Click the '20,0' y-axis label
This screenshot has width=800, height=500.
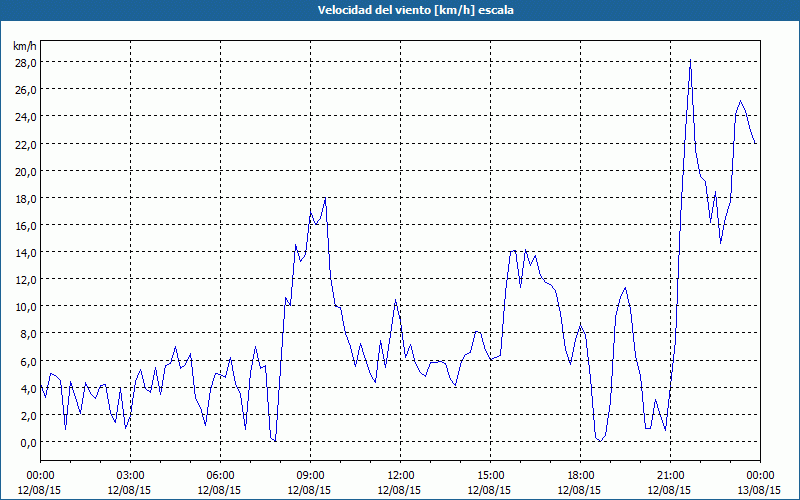point(25,171)
